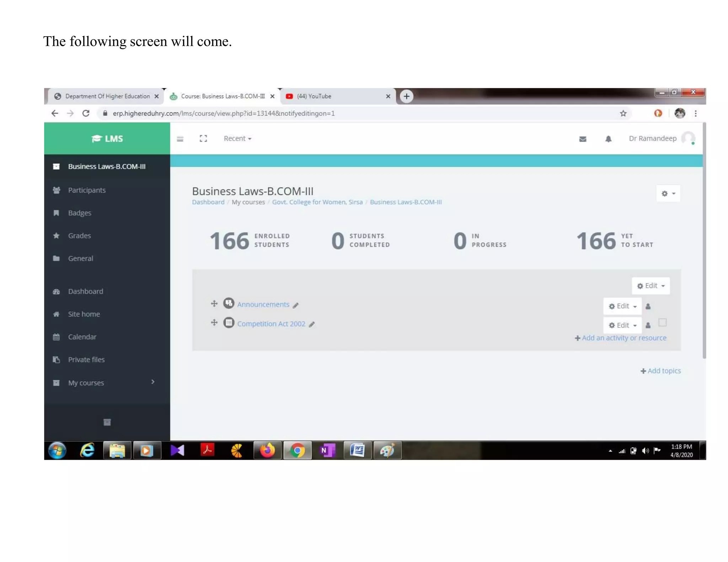Click the browser address bar URL
The image size is (728, 562).
point(224,113)
